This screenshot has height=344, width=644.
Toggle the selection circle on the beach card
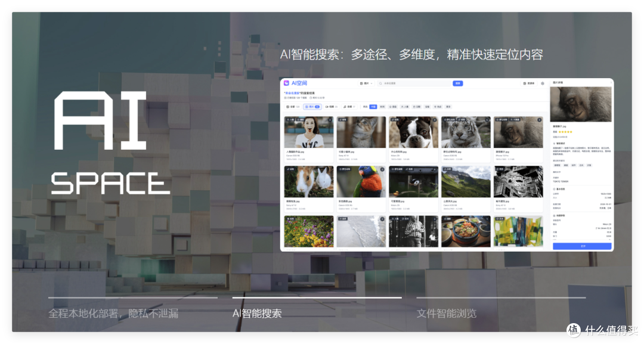382,219
